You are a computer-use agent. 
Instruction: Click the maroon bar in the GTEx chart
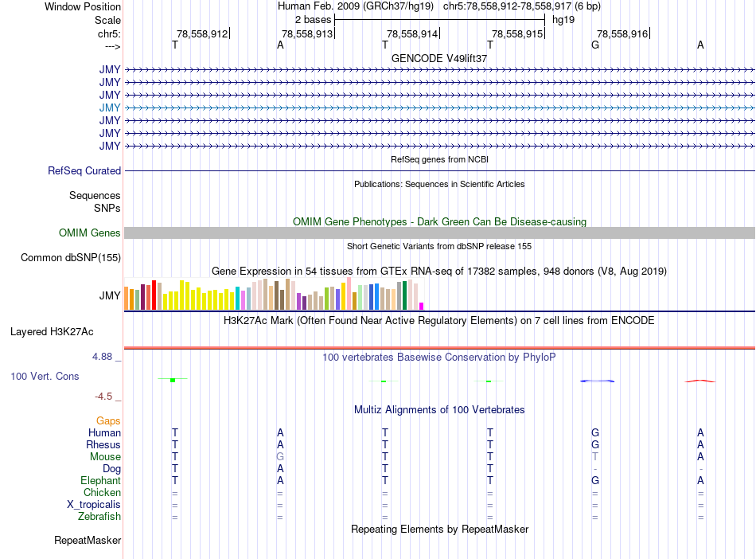[x=142, y=297]
